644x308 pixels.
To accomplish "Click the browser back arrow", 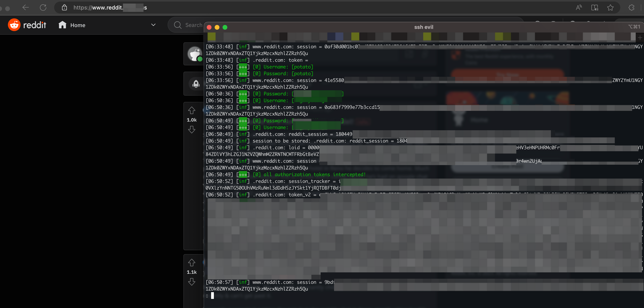I will 25,8.
